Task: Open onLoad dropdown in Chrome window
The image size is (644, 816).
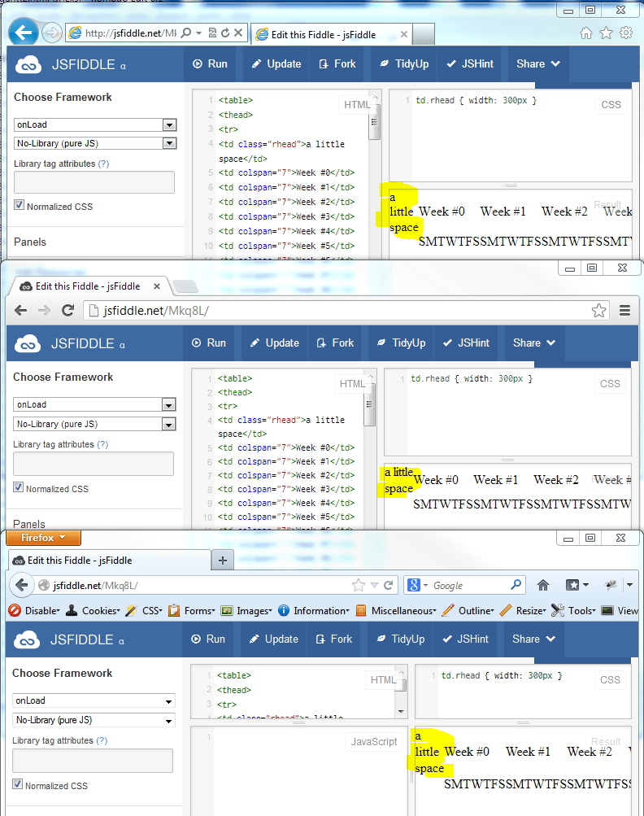Action: point(94,404)
